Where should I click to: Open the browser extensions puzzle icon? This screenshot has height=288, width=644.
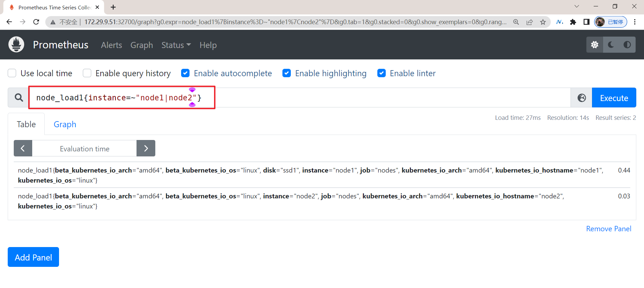(x=573, y=22)
